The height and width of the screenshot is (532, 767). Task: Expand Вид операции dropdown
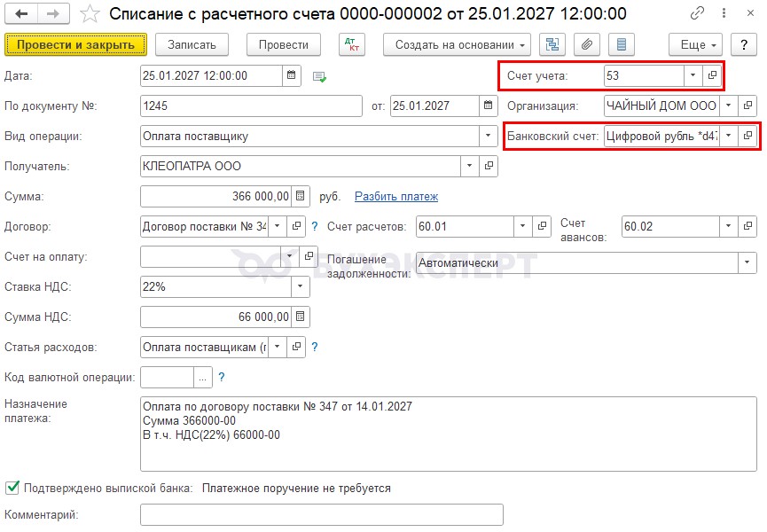click(488, 136)
